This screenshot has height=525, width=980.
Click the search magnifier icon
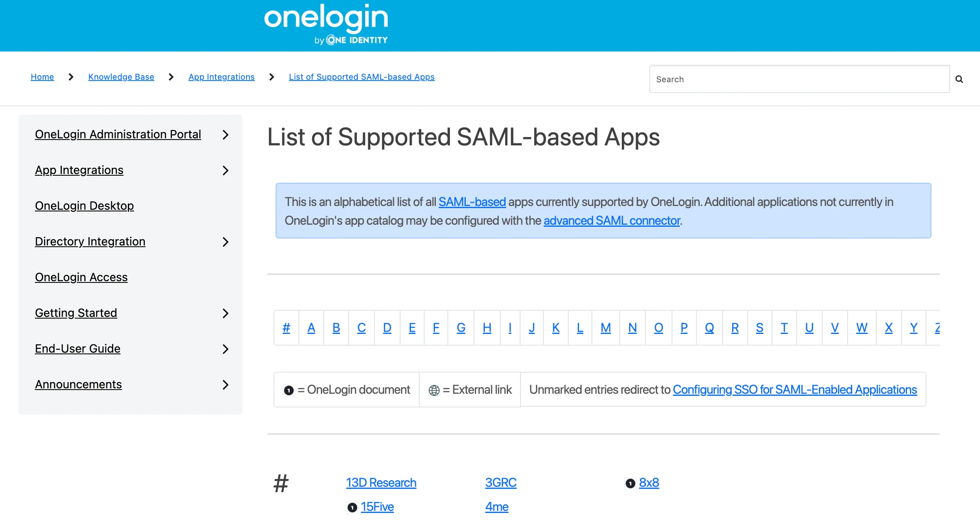click(959, 79)
